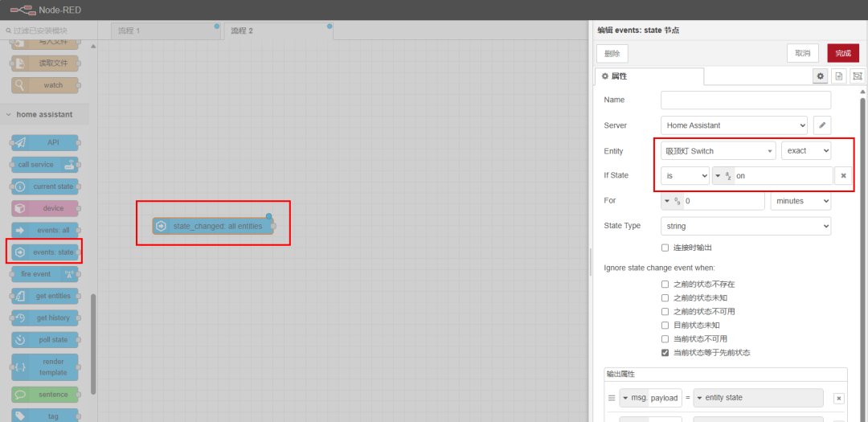Viewport: 868px width, 422px height.
Task: Open the If State 'is' comparator dropdown
Action: (x=685, y=175)
